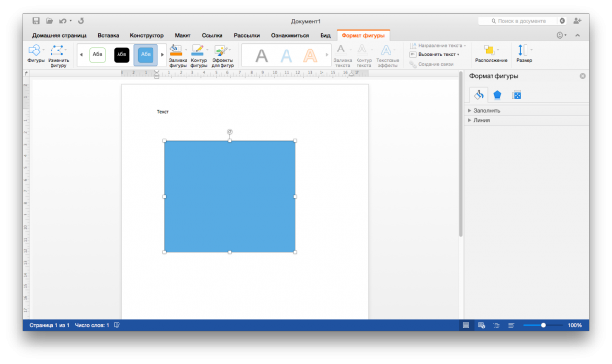The height and width of the screenshot is (364, 612).
Task: Click the spelling check status bar icon
Action: pos(117,325)
